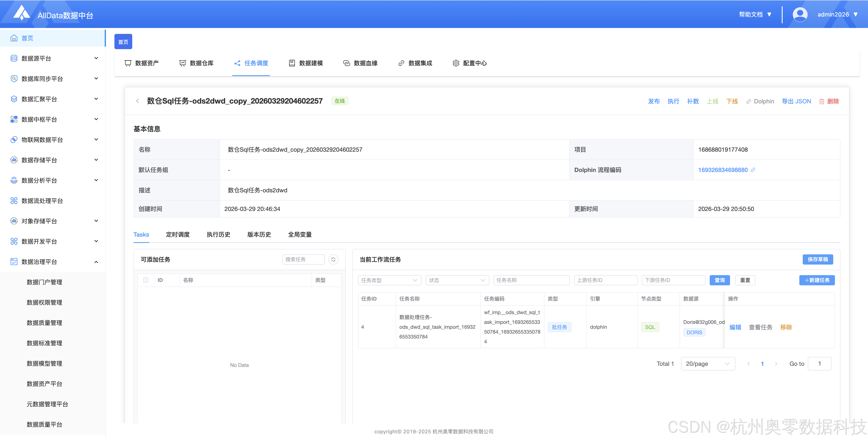Focus the 上游任务ID filter field
The width and height of the screenshot is (868, 441).
click(x=605, y=280)
